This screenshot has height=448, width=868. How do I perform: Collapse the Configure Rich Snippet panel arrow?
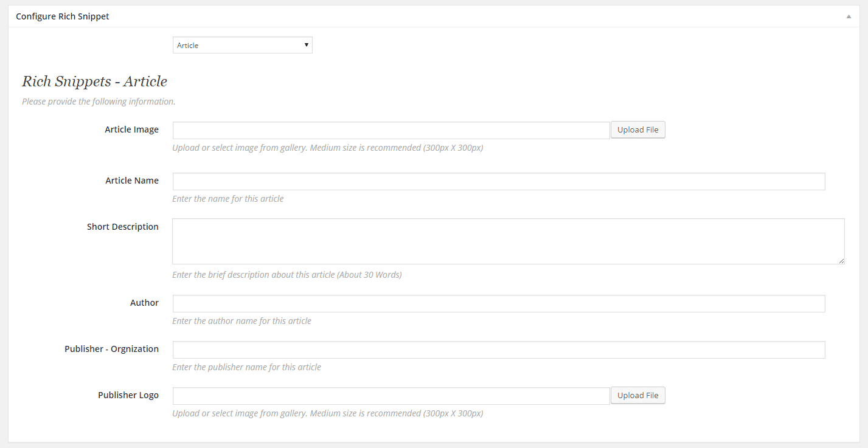tap(849, 16)
